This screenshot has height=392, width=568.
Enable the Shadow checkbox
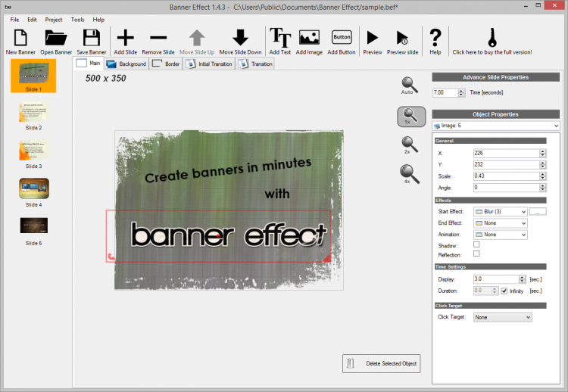pyautogui.click(x=476, y=245)
